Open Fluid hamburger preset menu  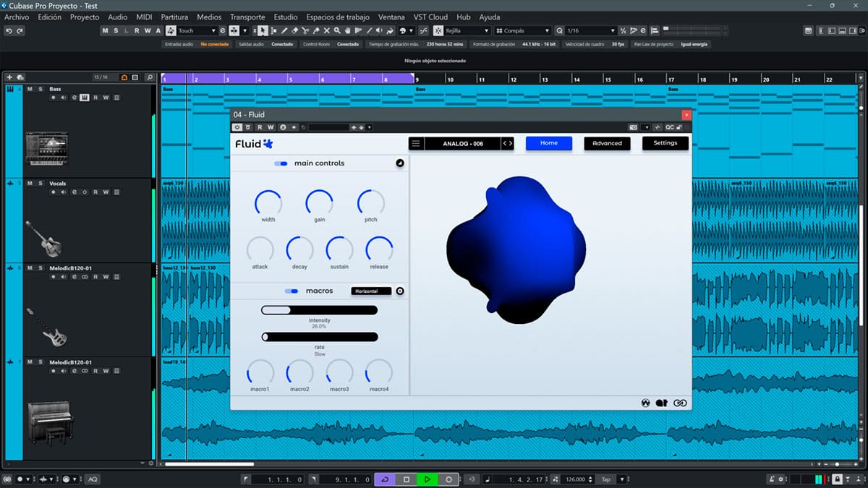[416, 143]
